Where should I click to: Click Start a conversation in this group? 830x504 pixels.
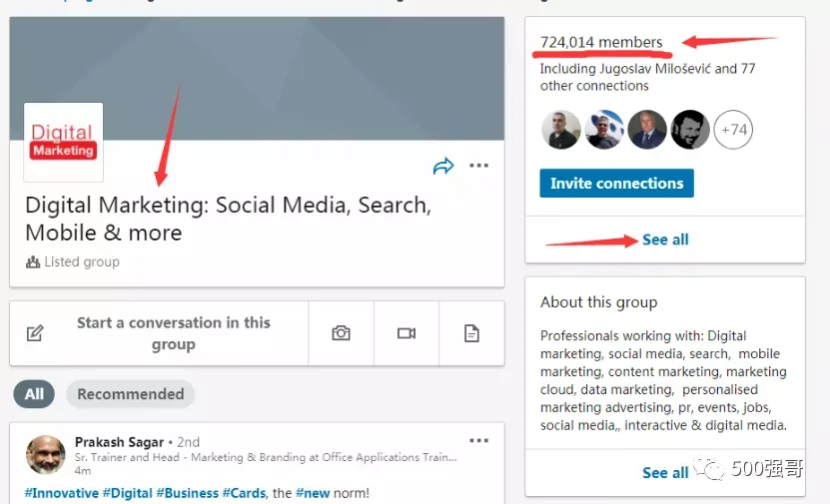point(174,333)
